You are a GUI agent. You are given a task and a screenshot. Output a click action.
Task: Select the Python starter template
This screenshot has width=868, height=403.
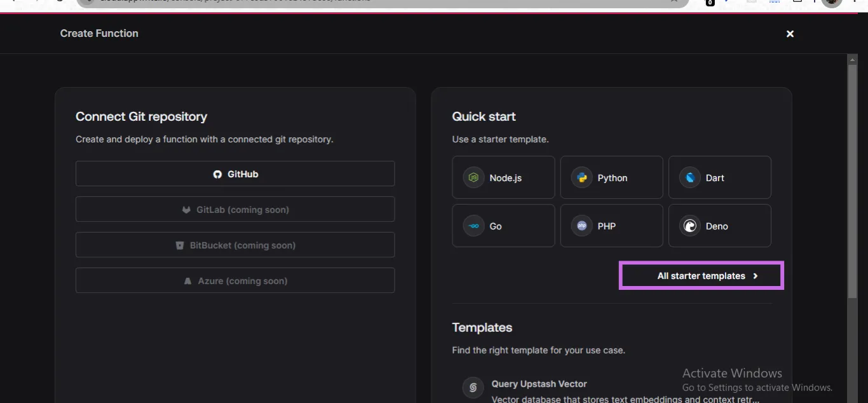[611, 177]
